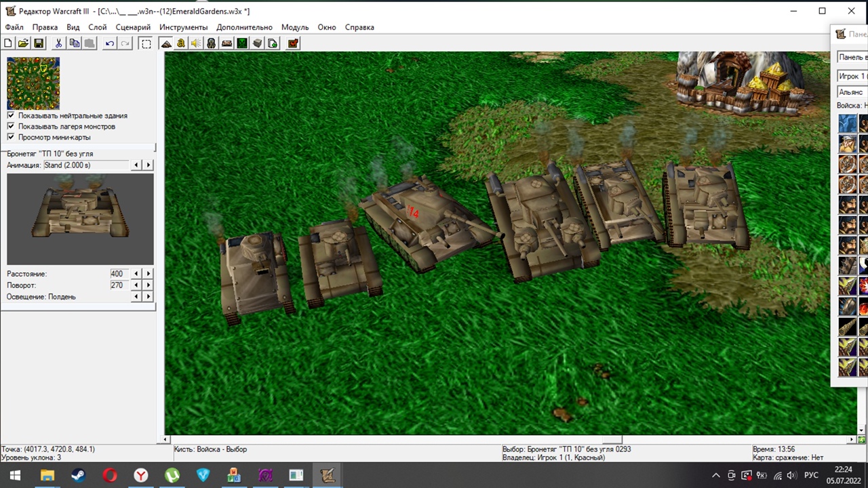The image size is (868, 488).
Task: Open Steam from the taskbar
Action: point(78,475)
